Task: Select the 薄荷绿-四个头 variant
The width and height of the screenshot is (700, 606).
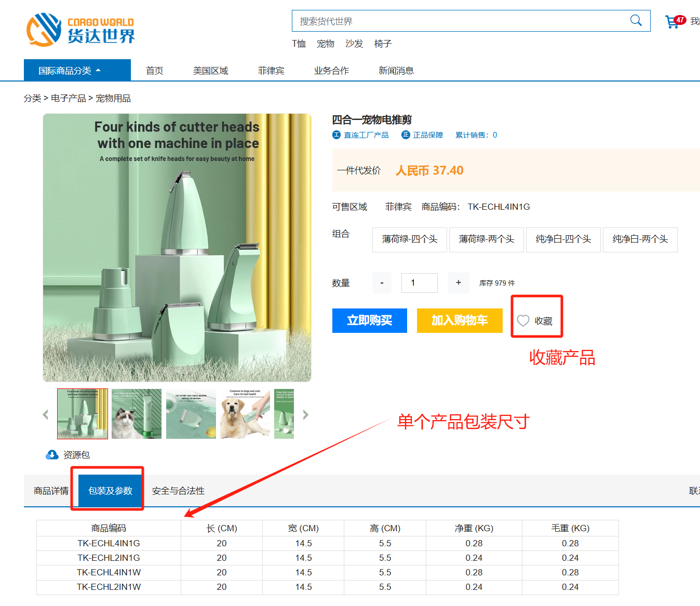Action: click(x=410, y=239)
